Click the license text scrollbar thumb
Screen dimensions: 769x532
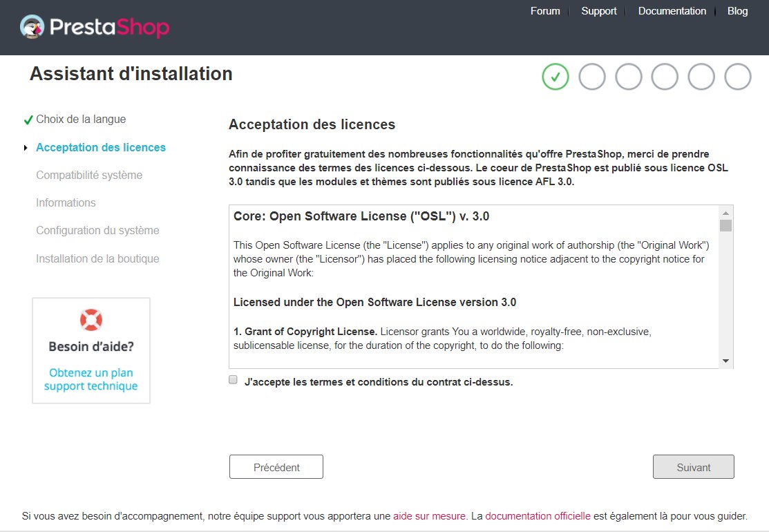click(726, 225)
